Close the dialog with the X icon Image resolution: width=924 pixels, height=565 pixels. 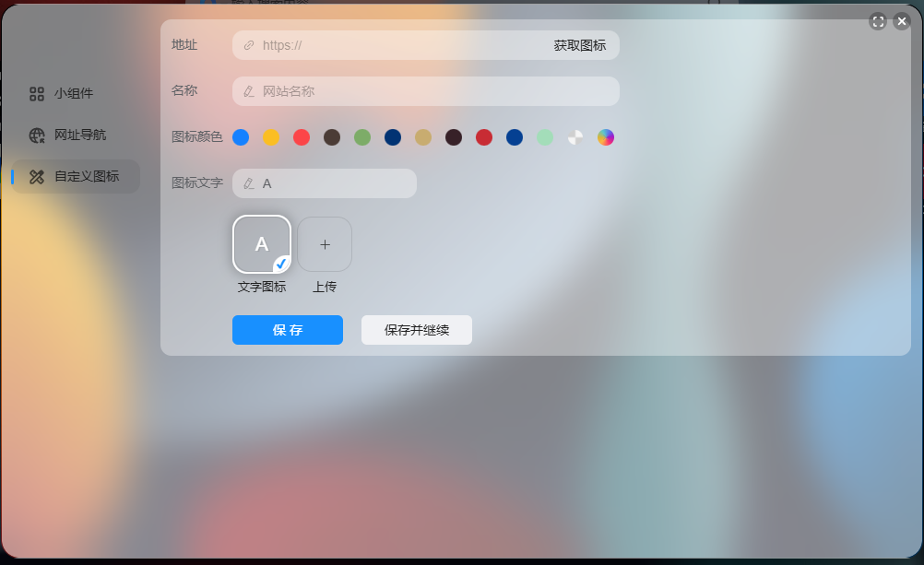(902, 21)
